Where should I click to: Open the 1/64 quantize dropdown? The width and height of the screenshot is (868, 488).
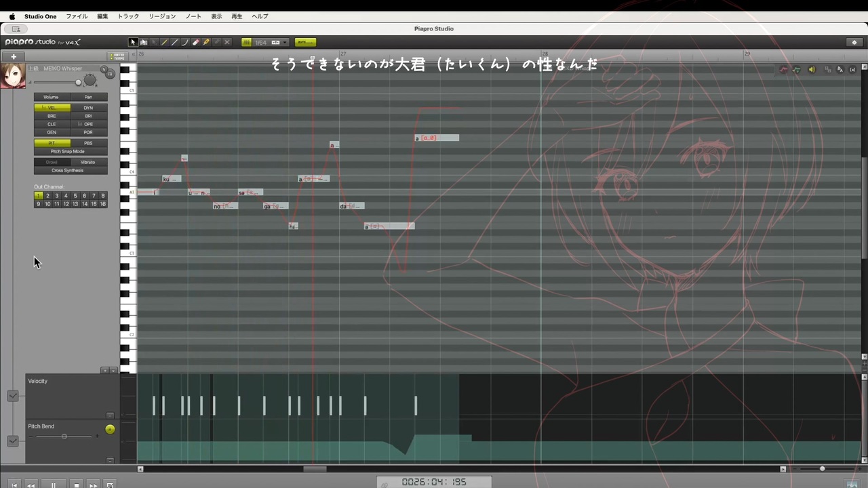click(271, 42)
